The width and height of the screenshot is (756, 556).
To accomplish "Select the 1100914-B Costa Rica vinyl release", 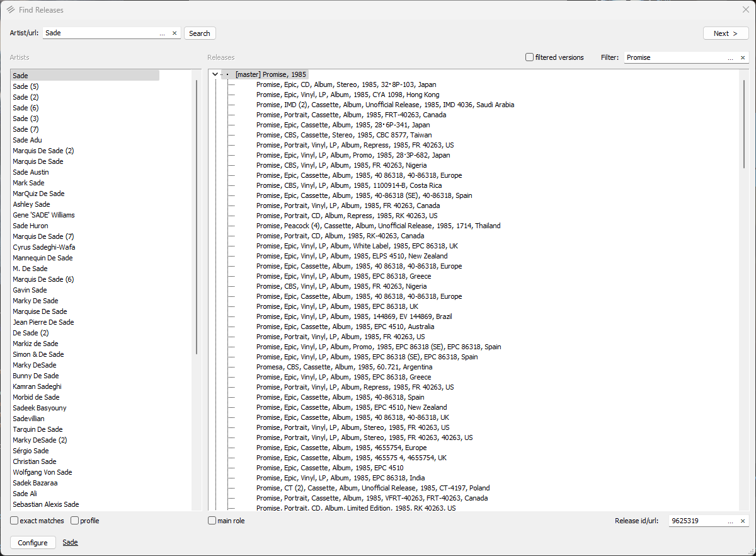I will pos(348,185).
